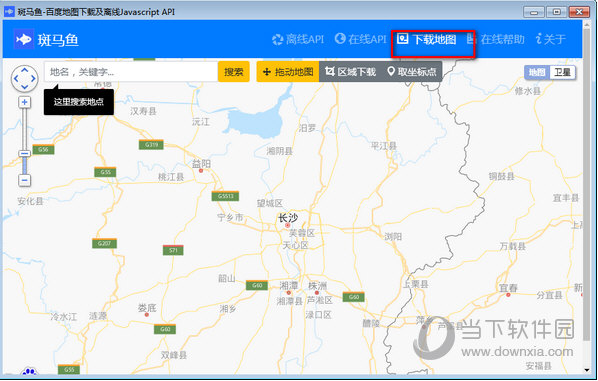Select the 下载地图 menu item

click(426, 39)
